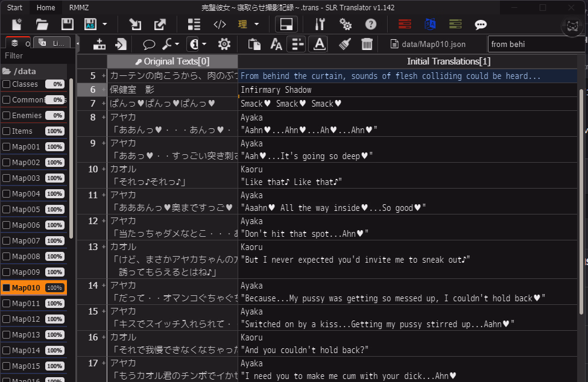This screenshot has height=382, width=588.
Task: Tick the Classes file checkbox
Action: (x=7, y=84)
